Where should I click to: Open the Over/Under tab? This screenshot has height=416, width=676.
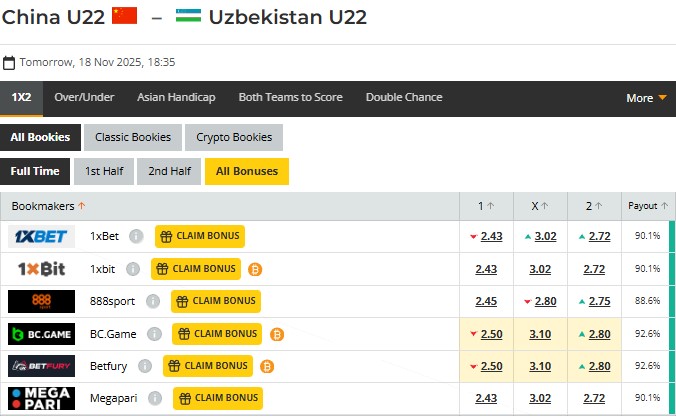tap(84, 98)
